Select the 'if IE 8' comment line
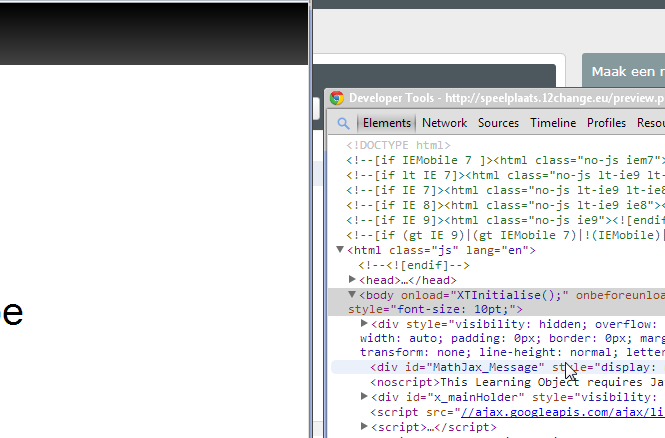 tap(505, 205)
